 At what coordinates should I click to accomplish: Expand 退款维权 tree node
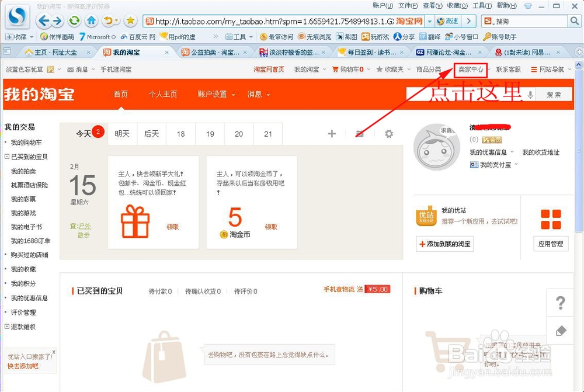[x=6, y=327]
